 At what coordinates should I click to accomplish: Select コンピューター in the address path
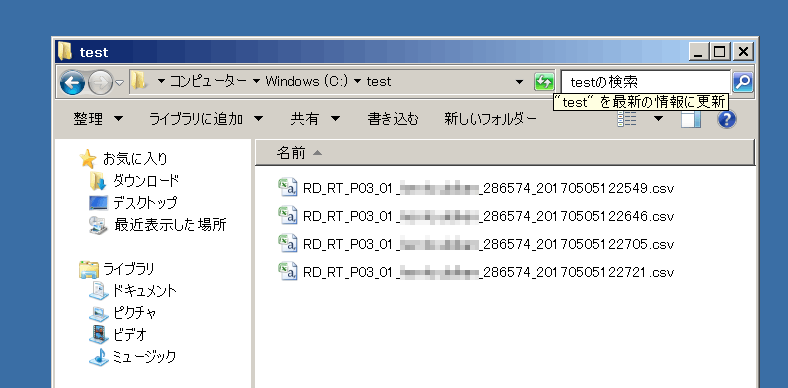tap(208, 81)
